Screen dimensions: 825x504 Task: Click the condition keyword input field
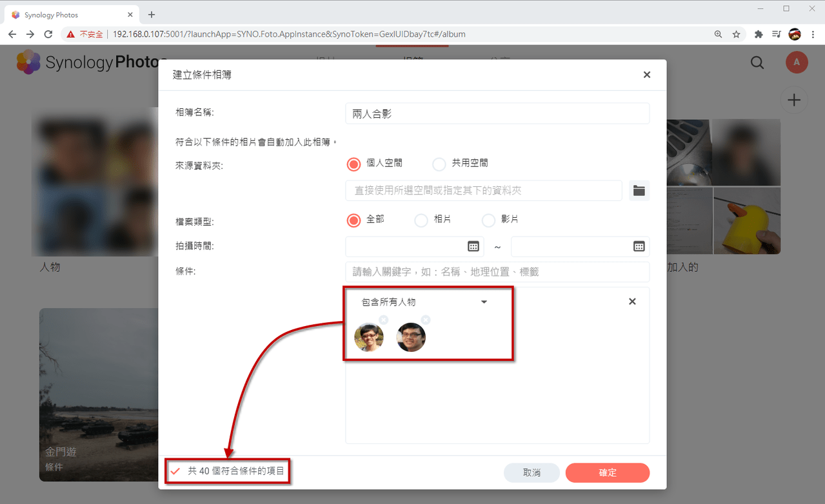pos(497,272)
